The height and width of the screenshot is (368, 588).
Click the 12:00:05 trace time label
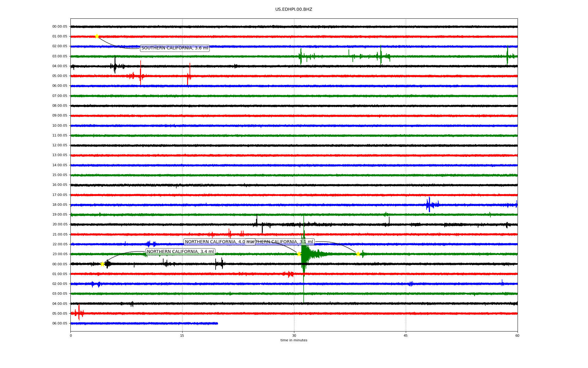click(x=60, y=145)
